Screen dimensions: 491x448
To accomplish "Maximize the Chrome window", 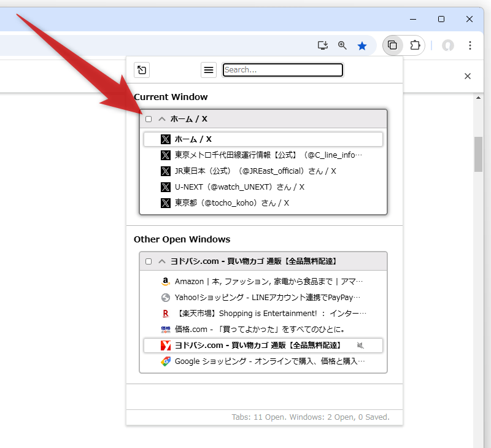I will coord(441,19).
